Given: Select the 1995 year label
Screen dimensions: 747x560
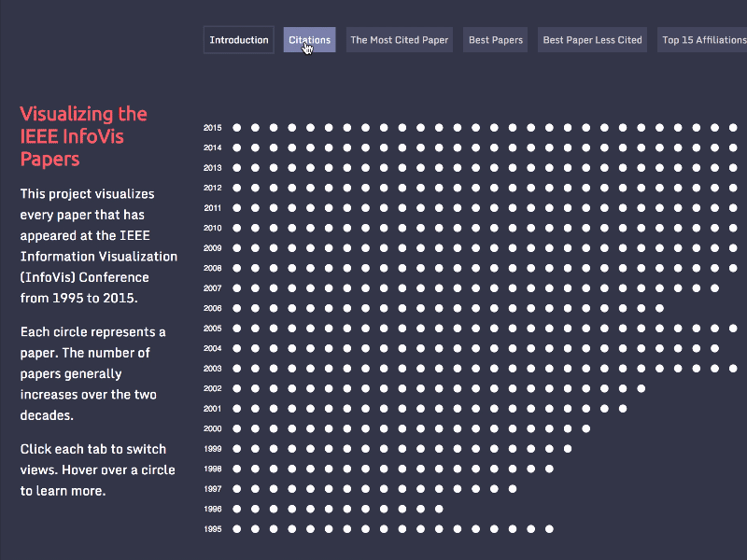Looking at the screenshot, I should point(212,529).
